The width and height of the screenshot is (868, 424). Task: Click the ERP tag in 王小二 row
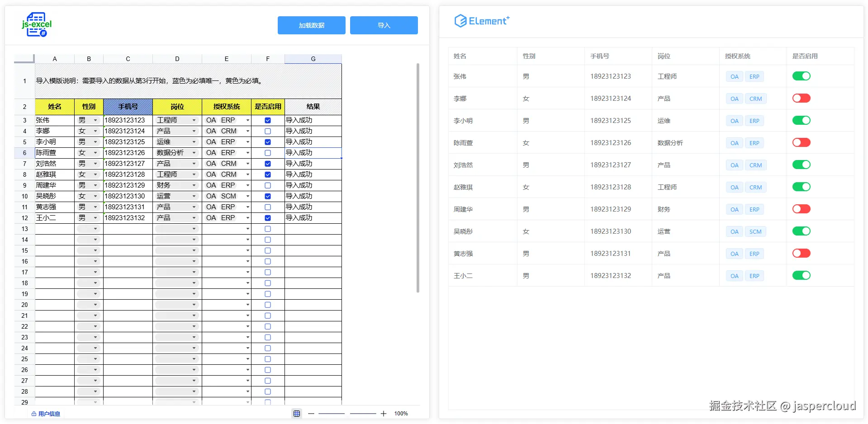coord(754,276)
